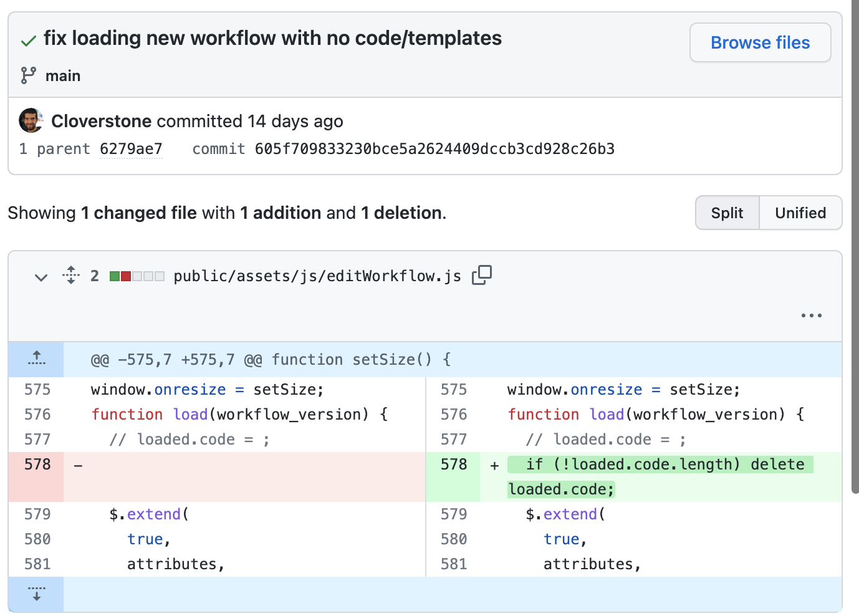859x616 pixels.
Task: Click the git branch icon beside main
Action: tap(28, 75)
